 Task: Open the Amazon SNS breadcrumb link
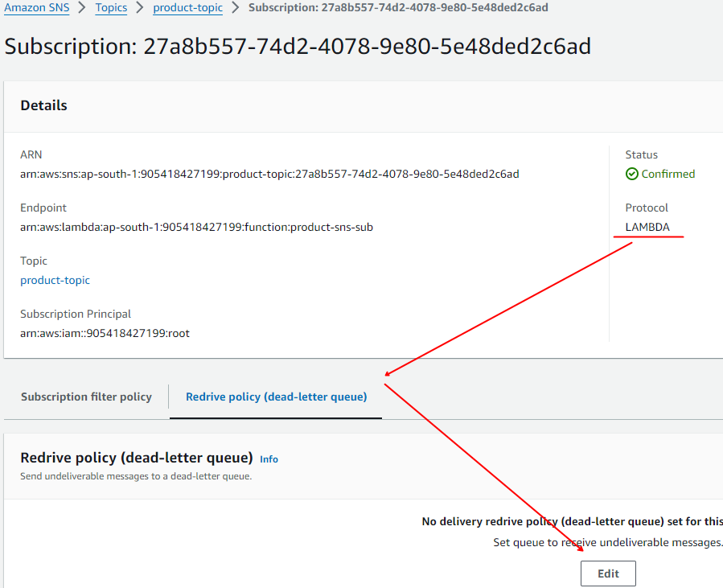(x=36, y=8)
